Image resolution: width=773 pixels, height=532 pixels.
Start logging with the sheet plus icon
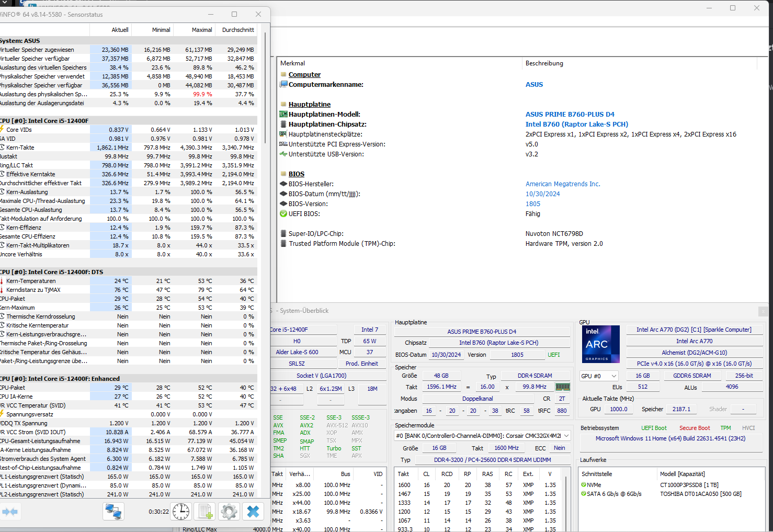tap(204, 512)
